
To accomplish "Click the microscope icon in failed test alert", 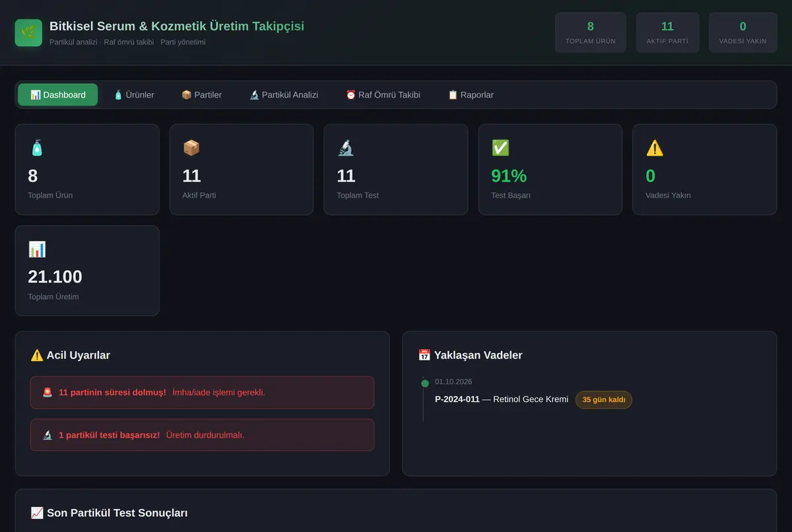I will tap(48, 435).
